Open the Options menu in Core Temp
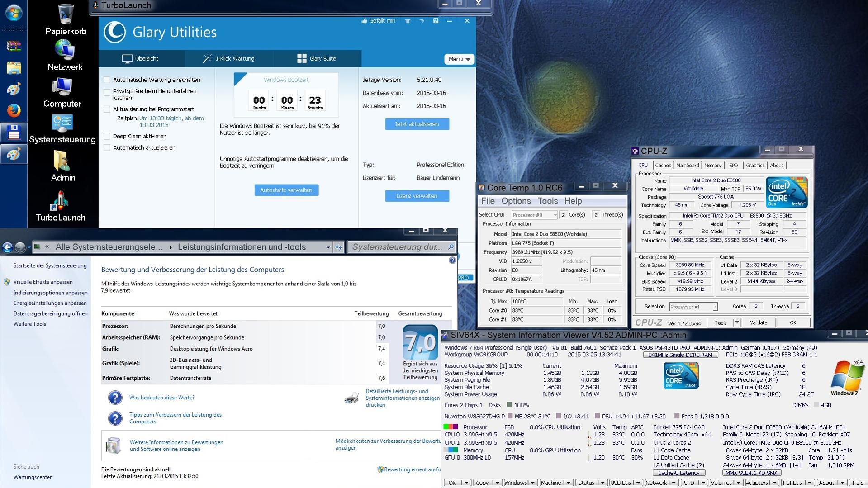Screen dimensions: 868x488 516,201
